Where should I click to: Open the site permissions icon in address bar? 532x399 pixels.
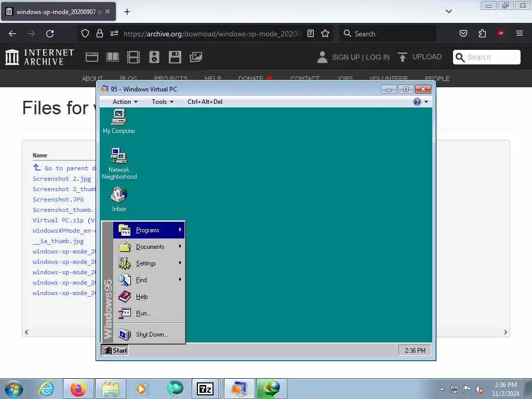pos(114,33)
